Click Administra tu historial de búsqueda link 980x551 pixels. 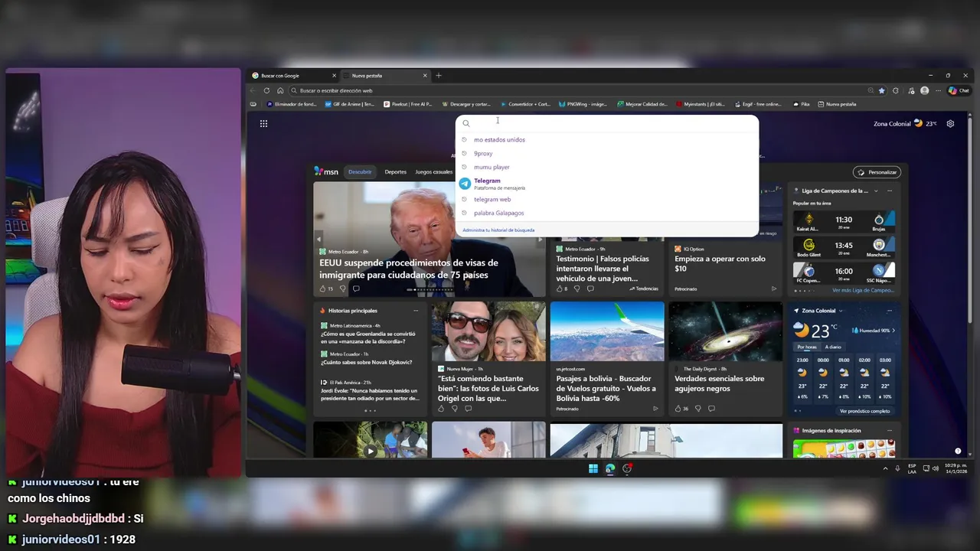click(x=498, y=230)
